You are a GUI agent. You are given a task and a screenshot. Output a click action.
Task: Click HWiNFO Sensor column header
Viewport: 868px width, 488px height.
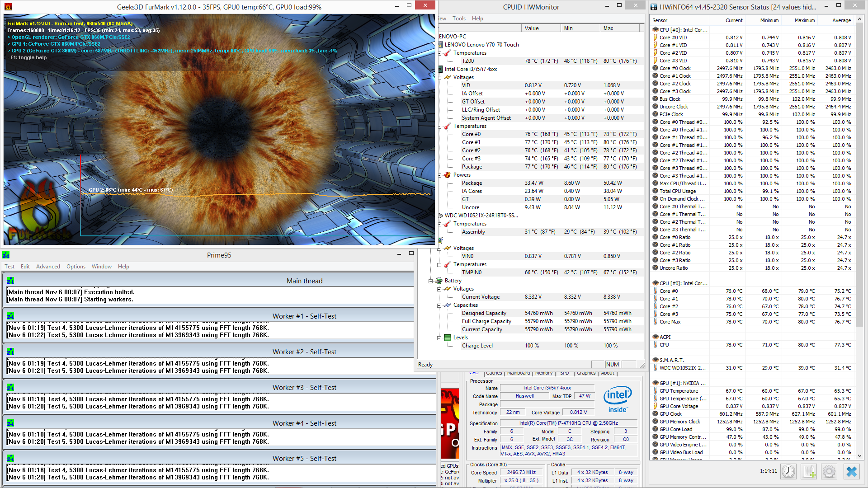click(679, 20)
